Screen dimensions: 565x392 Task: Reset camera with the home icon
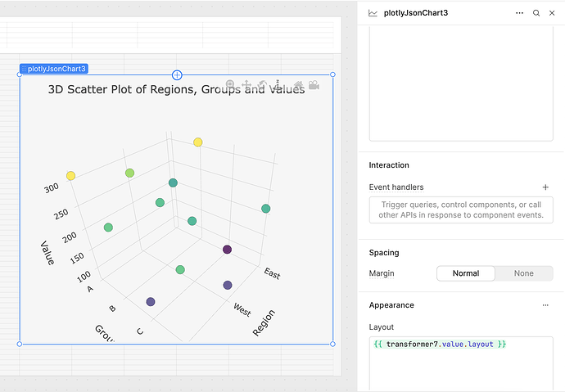(x=297, y=85)
